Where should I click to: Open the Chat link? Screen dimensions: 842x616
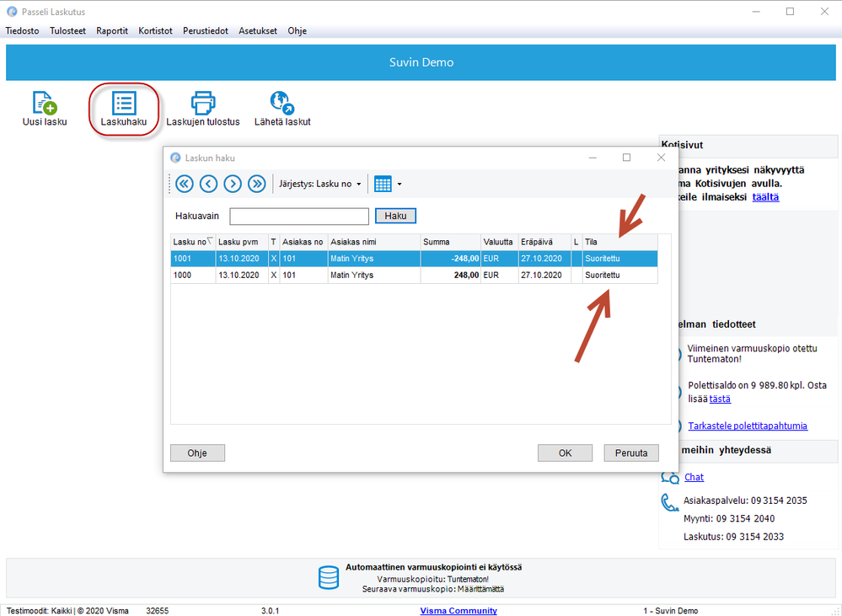click(694, 477)
